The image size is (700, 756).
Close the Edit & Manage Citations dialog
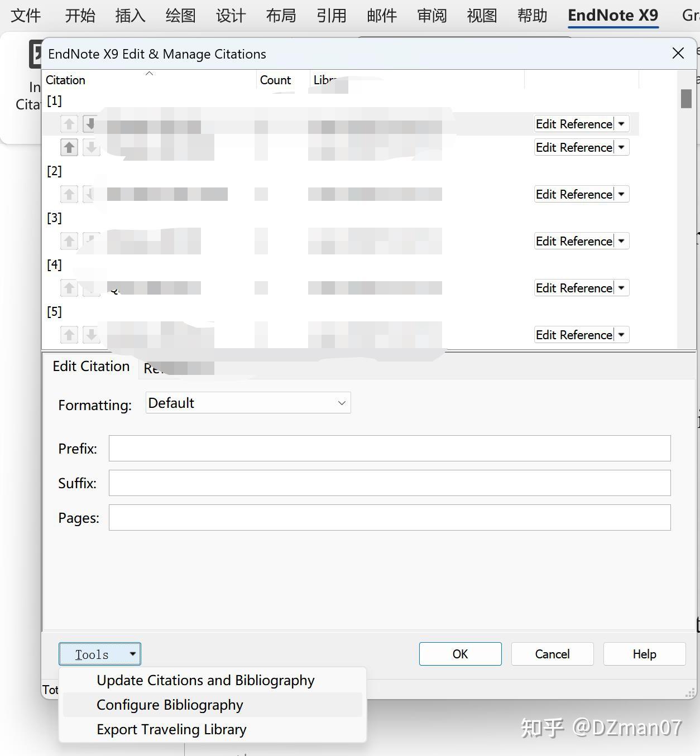(678, 54)
